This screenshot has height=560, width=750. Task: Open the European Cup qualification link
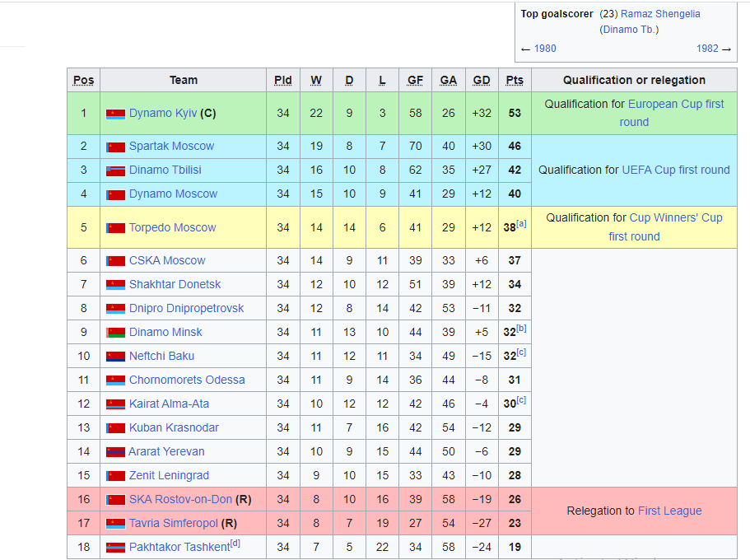(x=675, y=105)
